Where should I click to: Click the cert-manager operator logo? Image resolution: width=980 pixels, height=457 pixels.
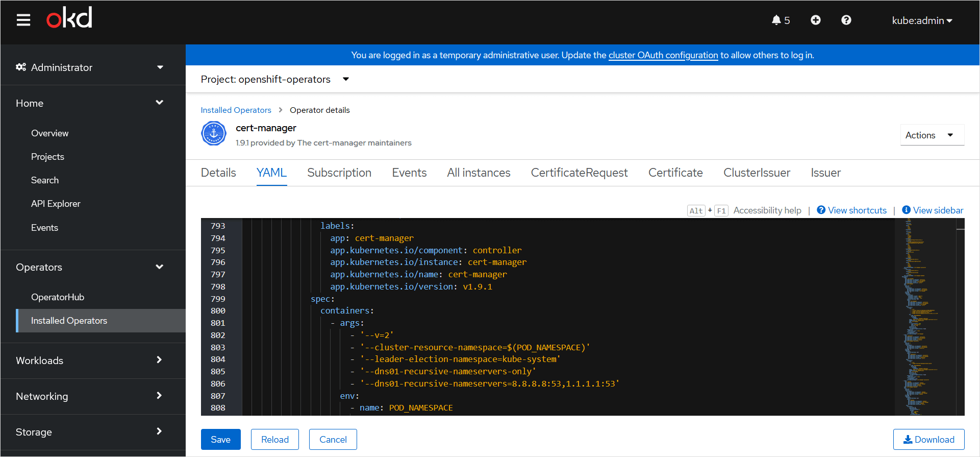point(214,134)
